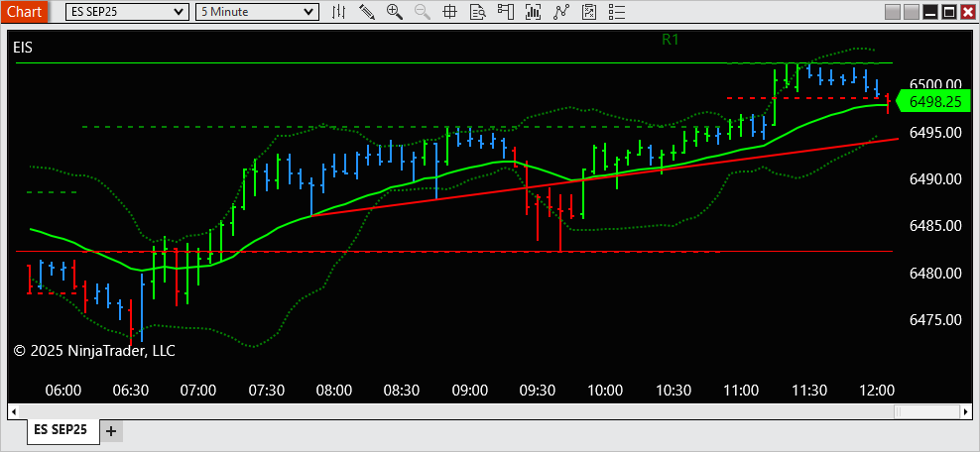Add a new tab with plus button
980x452 pixels.
[x=111, y=431]
